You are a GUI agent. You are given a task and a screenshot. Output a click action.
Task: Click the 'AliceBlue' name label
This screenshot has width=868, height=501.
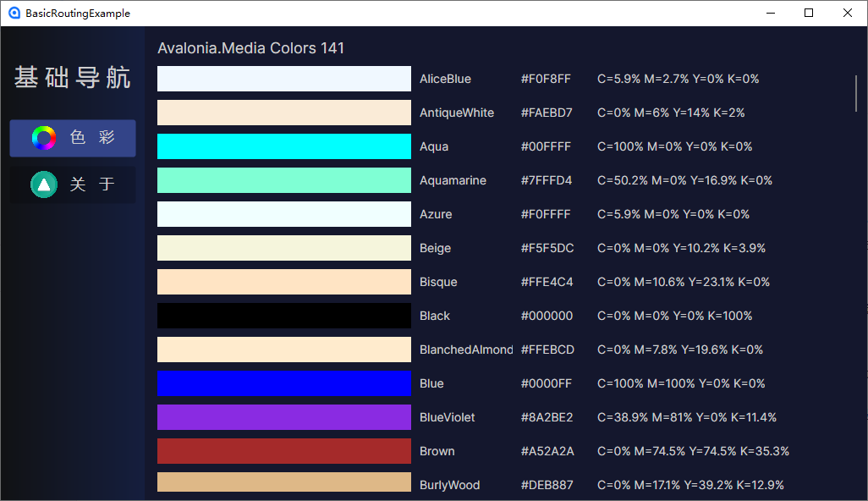pos(445,79)
